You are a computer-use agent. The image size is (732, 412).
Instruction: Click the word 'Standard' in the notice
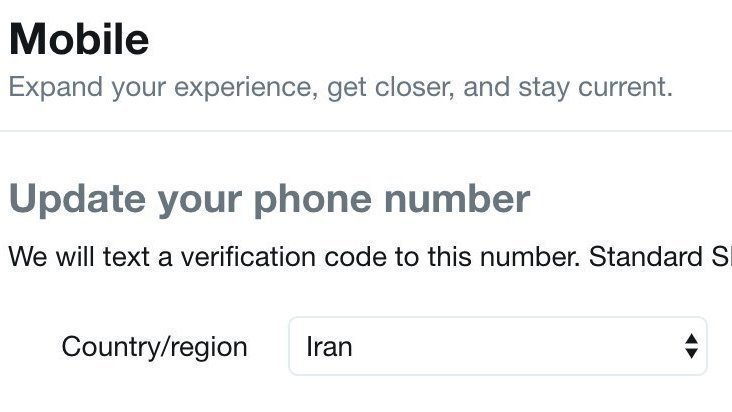point(647,257)
